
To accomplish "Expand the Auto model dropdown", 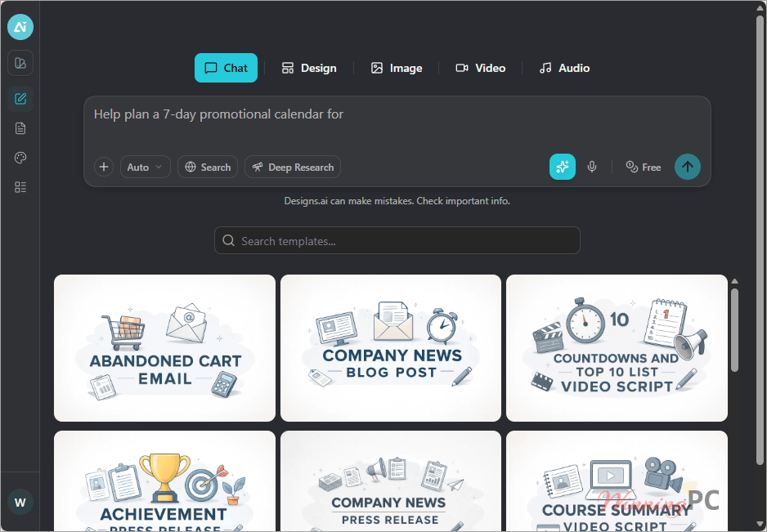I will pos(146,167).
